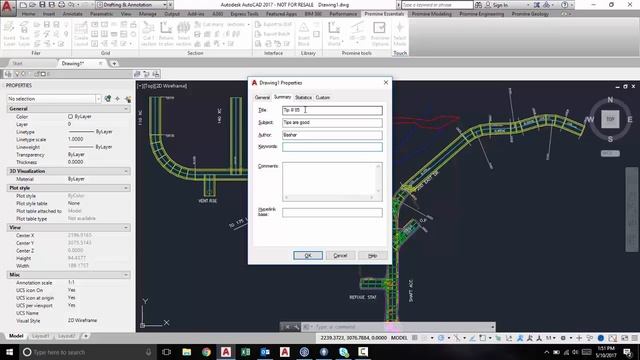The height and width of the screenshot is (360, 640).
Task: Click Cancel in Drawing1 Properties dialog
Action: (340, 256)
